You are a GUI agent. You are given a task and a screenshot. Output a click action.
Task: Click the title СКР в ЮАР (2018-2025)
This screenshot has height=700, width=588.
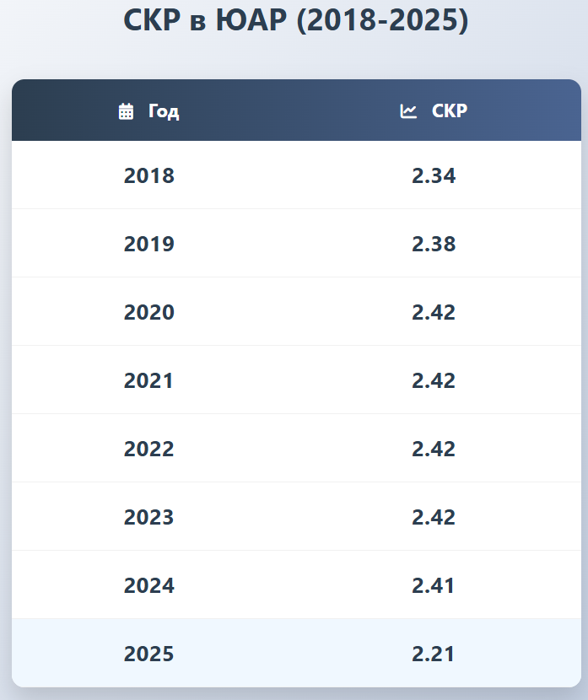click(x=296, y=20)
